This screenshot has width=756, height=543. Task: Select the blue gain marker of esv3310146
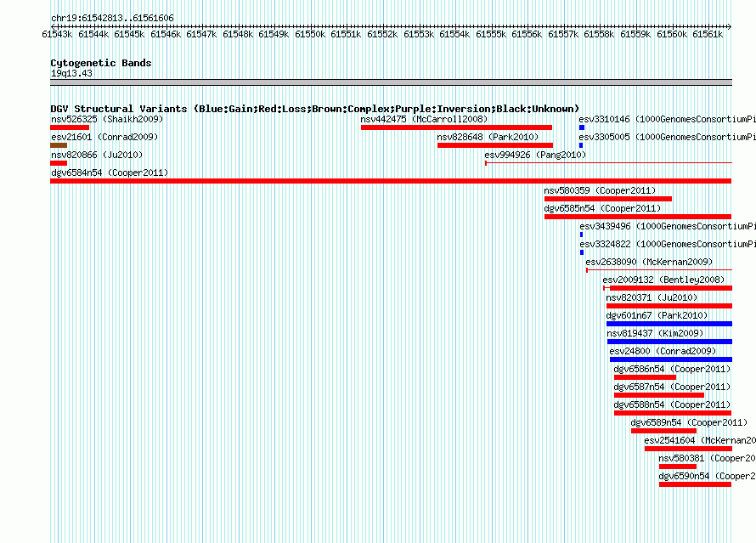click(x=582, y=127)
